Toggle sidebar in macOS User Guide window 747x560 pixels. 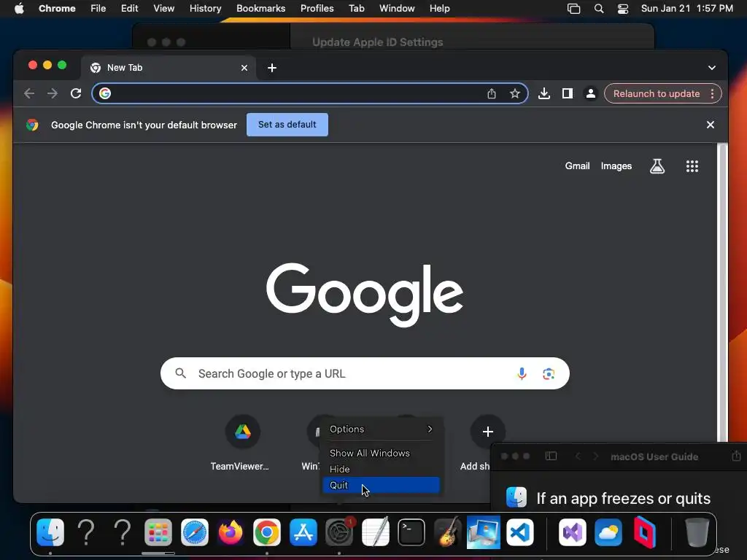(551, 456)
